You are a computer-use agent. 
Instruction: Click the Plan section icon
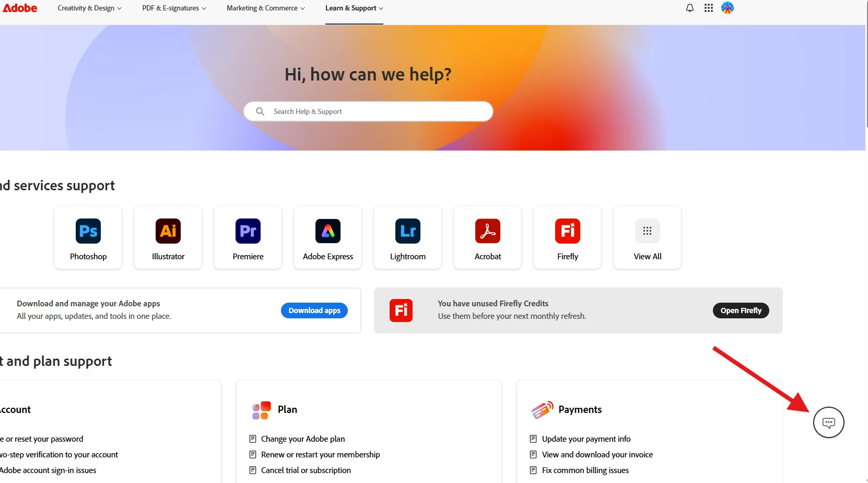coord(262,410)
